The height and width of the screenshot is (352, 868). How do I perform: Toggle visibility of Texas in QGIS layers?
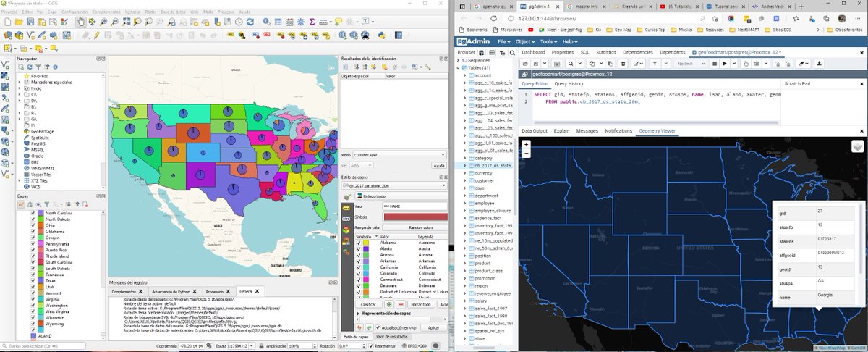click(32, 280)
